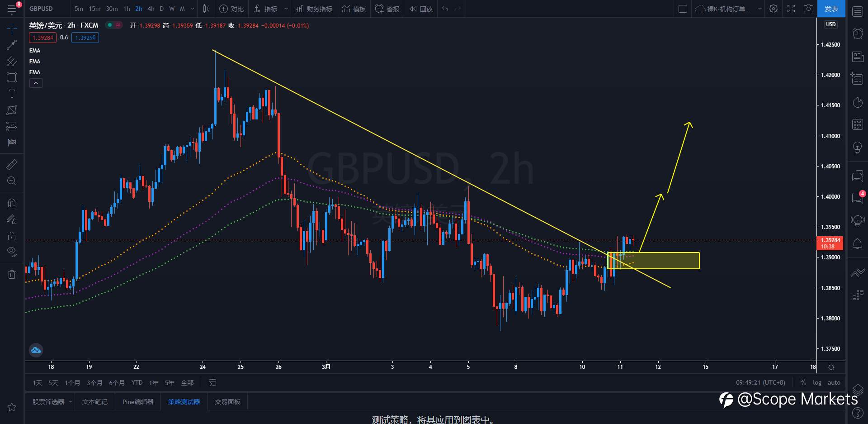This screenshot has width=868, height=424.
Task: Click the buy price 1.39290 button
Action: pyautogui.click(x=85, y=38)
